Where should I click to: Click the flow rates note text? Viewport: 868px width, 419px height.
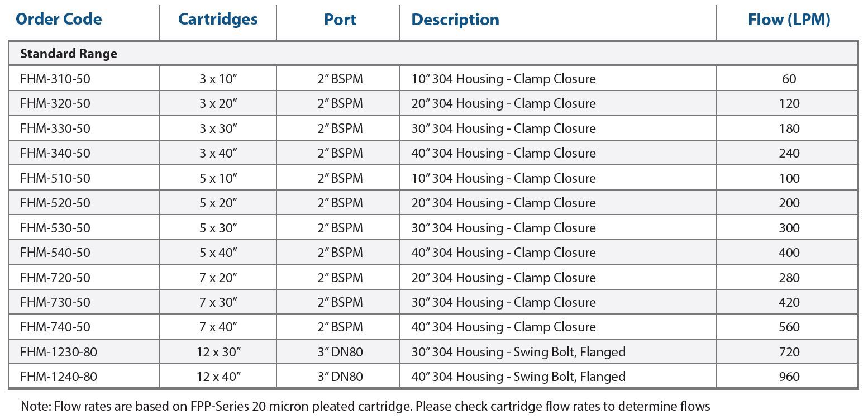365,406
